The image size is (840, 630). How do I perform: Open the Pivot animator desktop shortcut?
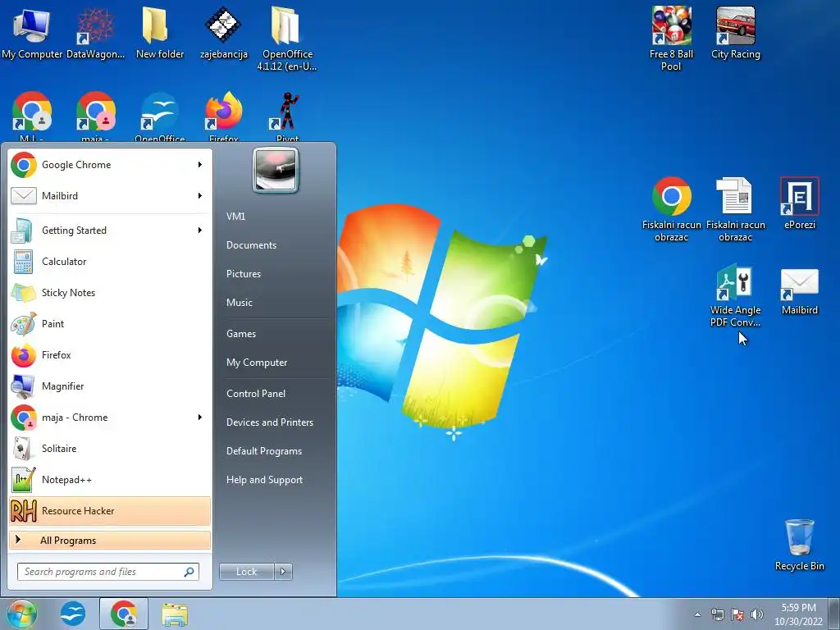click(287, 116)
